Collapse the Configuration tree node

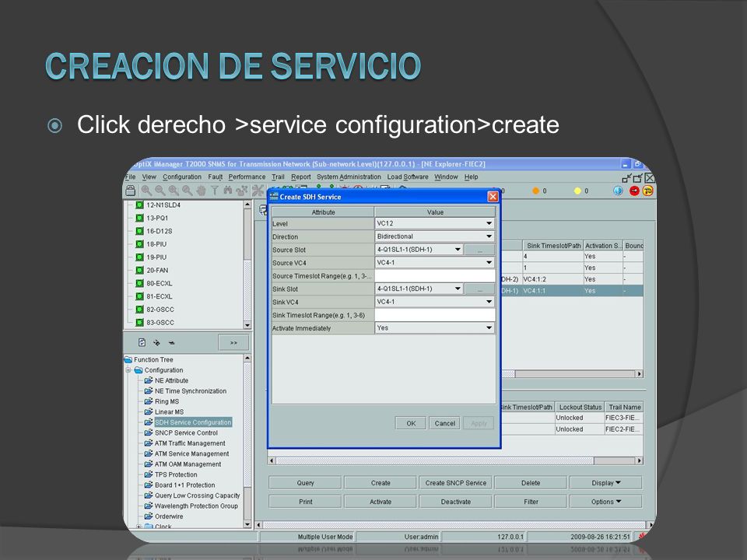[x=128, y=370]
